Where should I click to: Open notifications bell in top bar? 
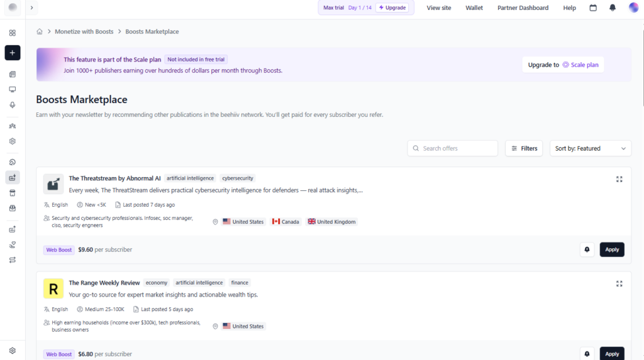pyautogui.click(x=613, y=8)
